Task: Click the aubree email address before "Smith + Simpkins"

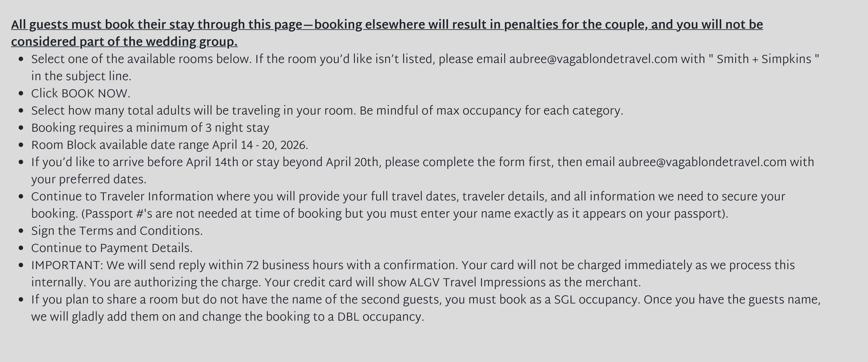Action: [593, 59]
